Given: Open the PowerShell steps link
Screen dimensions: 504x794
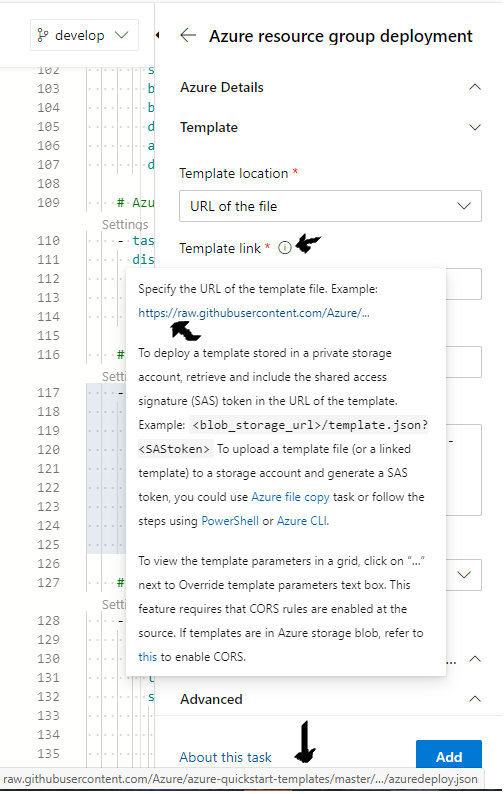Looking at the screenshot, I should (230, 521).
